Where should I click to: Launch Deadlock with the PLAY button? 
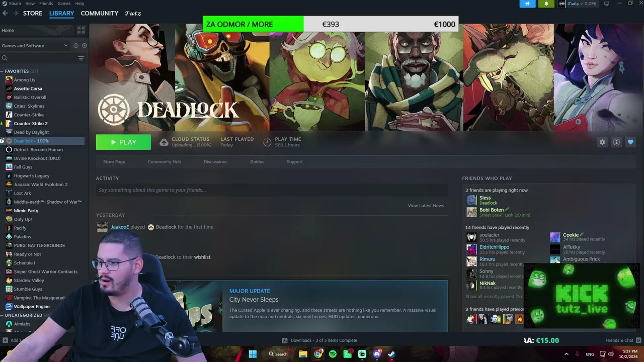(123, 142)
